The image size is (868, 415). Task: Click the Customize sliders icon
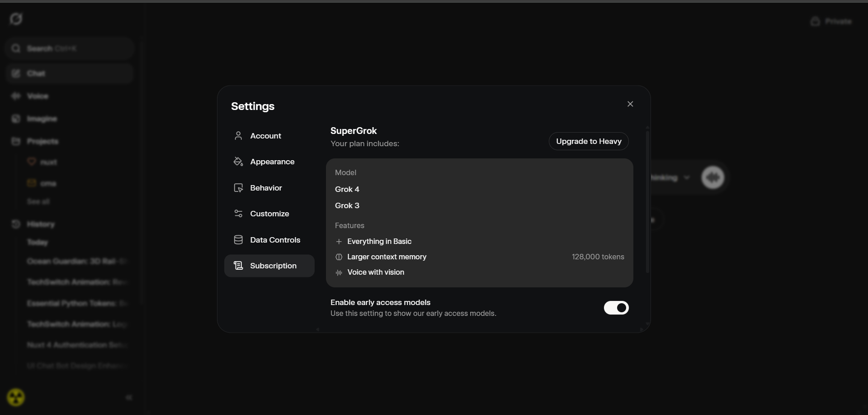pyautogui.click(x=238, y=214)
